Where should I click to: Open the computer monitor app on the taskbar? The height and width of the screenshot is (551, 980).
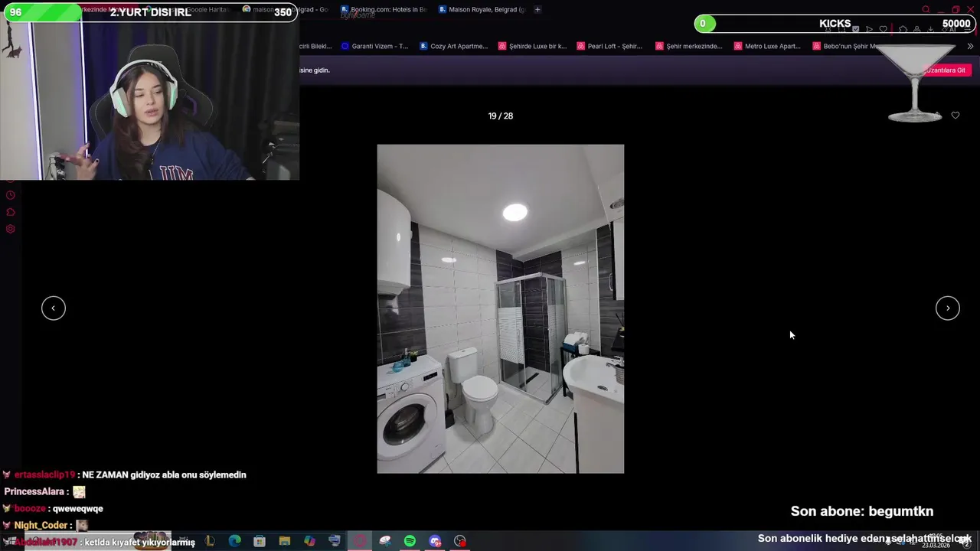pos(335,541)
